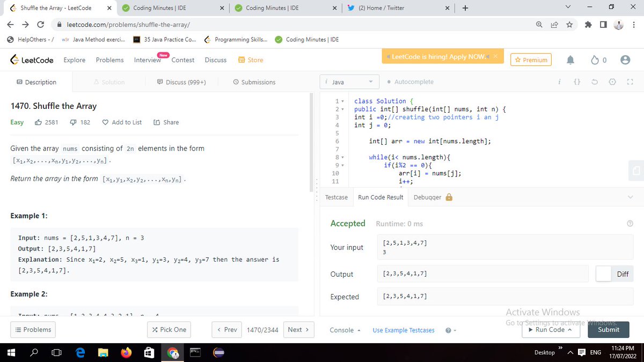Click the Output result field

482,274
